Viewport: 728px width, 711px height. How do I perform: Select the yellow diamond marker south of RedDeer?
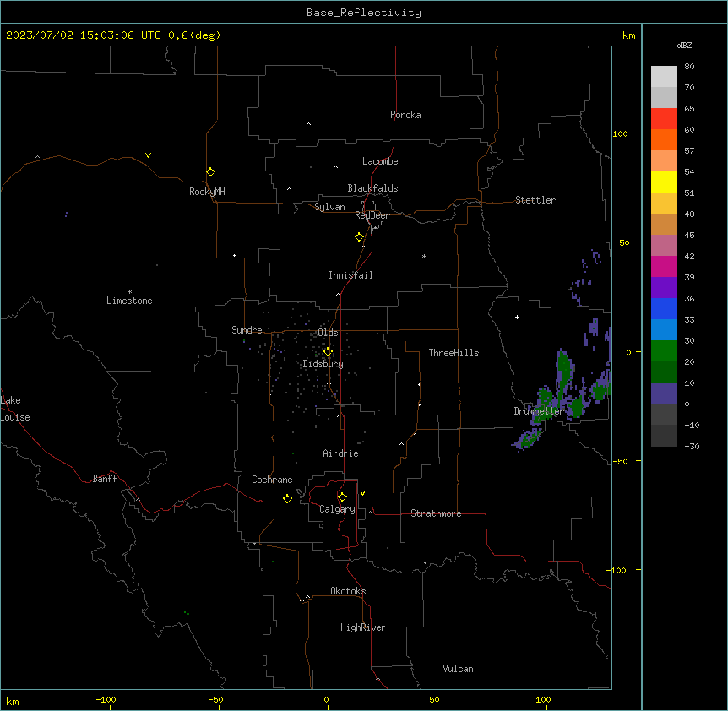pyautogui.click(x=360, y=237)
